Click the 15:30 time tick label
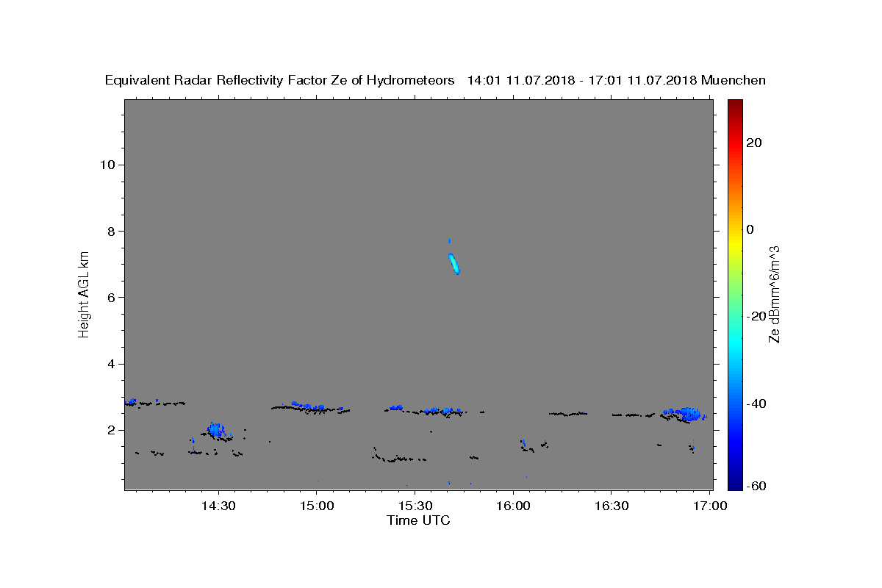The image size is (882, 588). [x=415, y=506]
